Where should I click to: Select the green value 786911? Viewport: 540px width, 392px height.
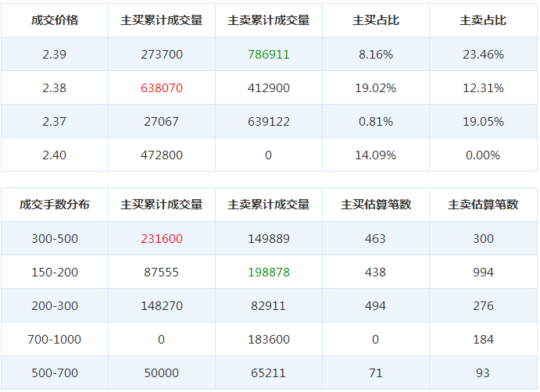click(x=269, y=55)
